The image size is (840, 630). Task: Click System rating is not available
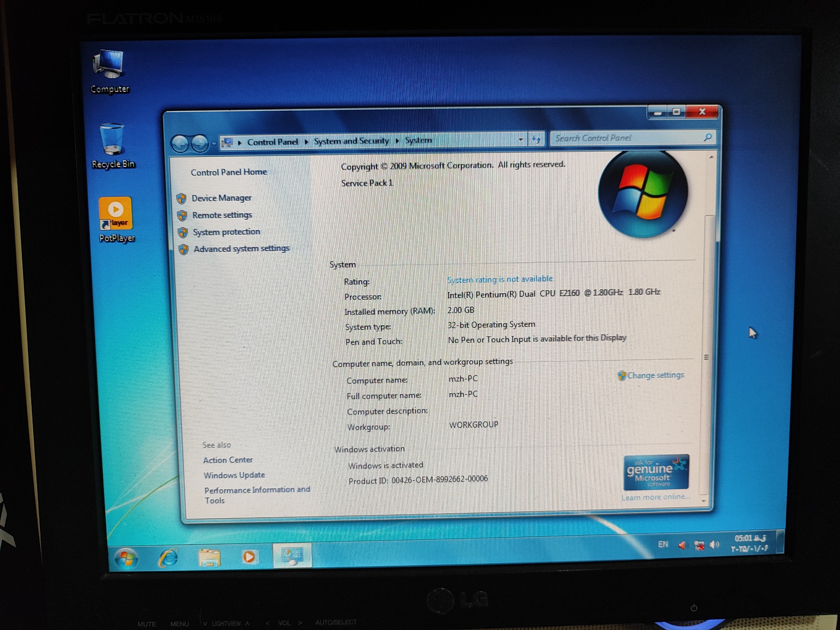500,279
